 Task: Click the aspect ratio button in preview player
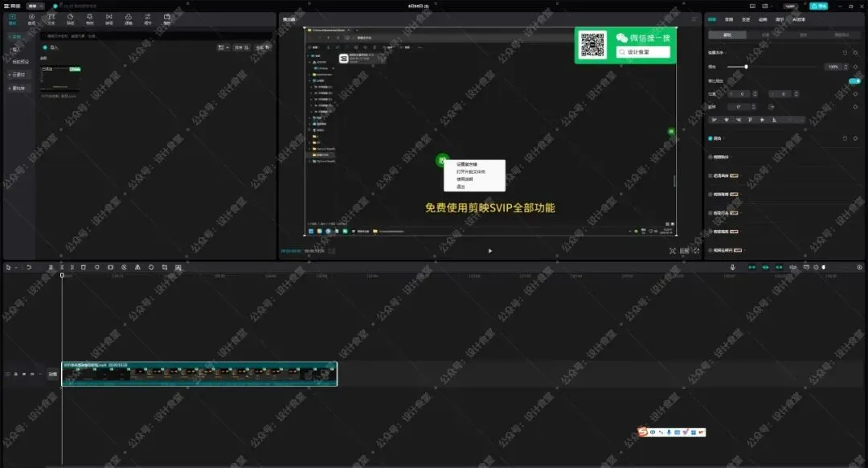685,251
